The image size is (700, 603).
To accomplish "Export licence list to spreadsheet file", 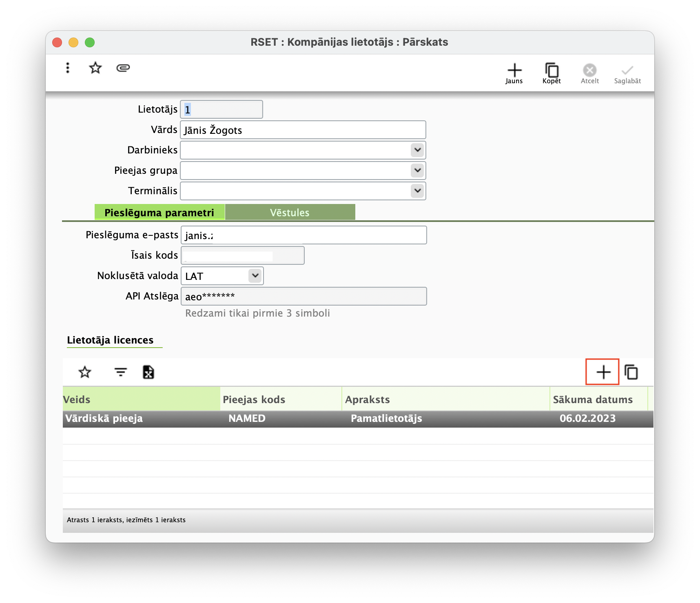I will pos(148,372).
